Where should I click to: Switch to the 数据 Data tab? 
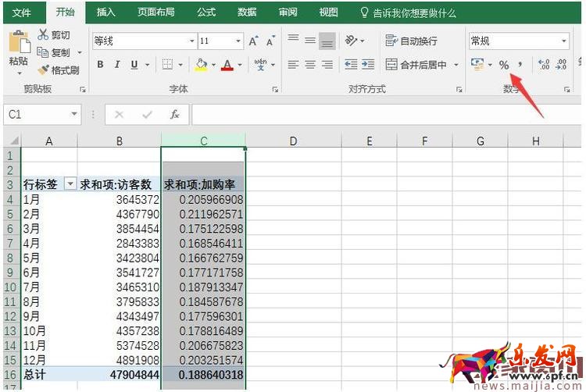click(x=247, y=12)
